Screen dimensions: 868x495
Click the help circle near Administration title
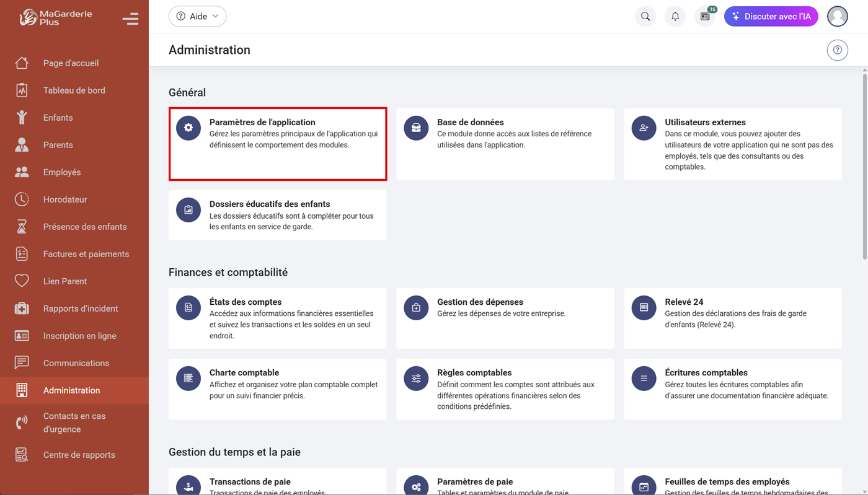[x=838, y=50]
